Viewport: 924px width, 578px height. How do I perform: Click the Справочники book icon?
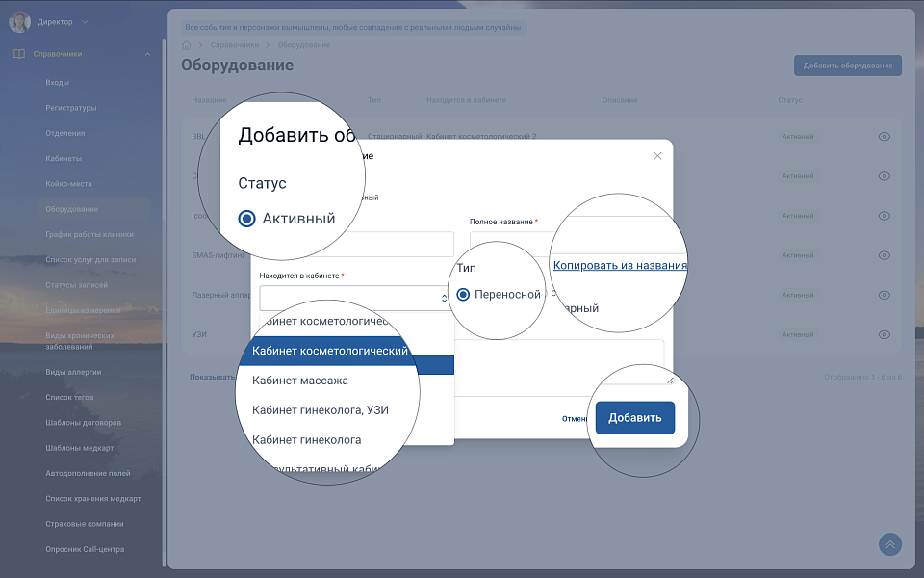[19, 54]
